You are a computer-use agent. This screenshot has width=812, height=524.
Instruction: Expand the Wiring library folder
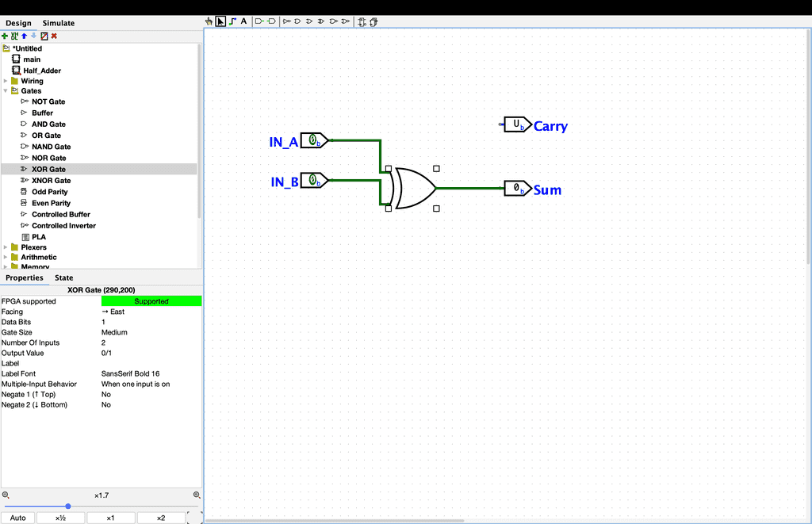[6, 81]
